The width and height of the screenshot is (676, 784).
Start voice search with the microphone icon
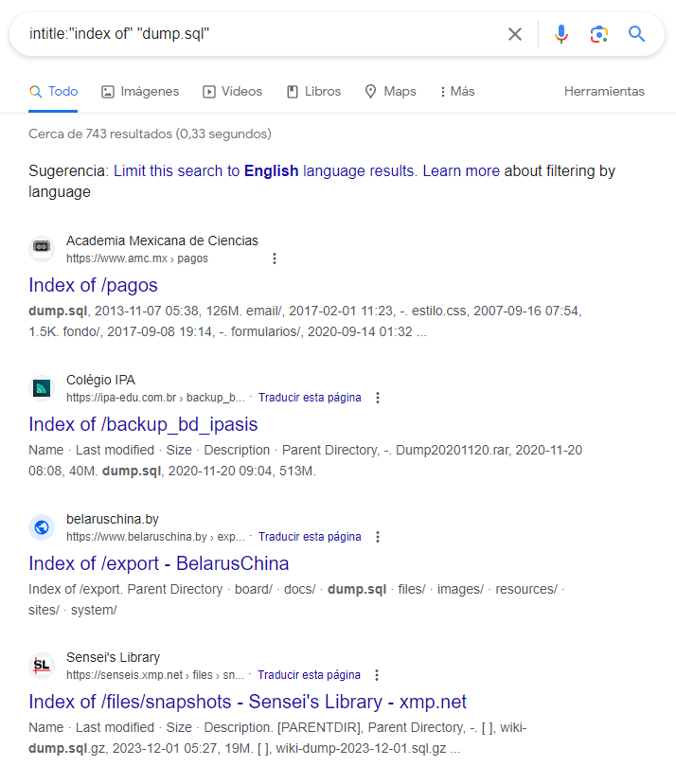click(x=561, y=34)
